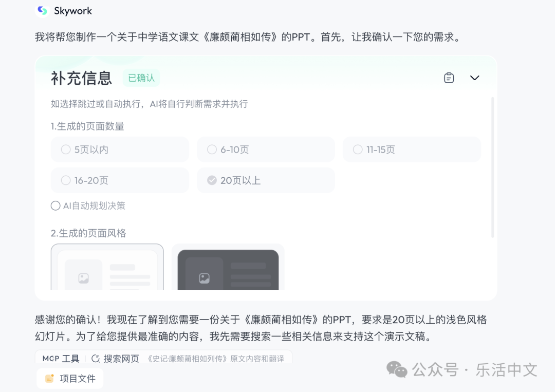Click the 项目文件 folder icon

(49, 379)
